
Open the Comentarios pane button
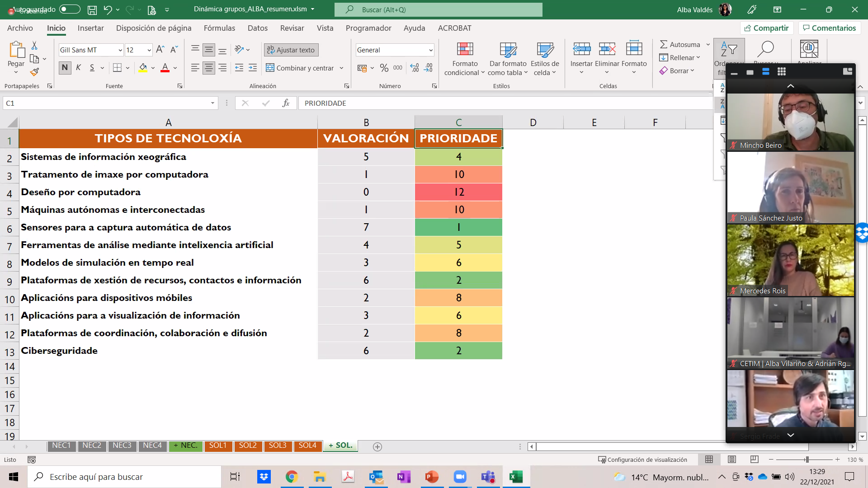click(829, 28)
